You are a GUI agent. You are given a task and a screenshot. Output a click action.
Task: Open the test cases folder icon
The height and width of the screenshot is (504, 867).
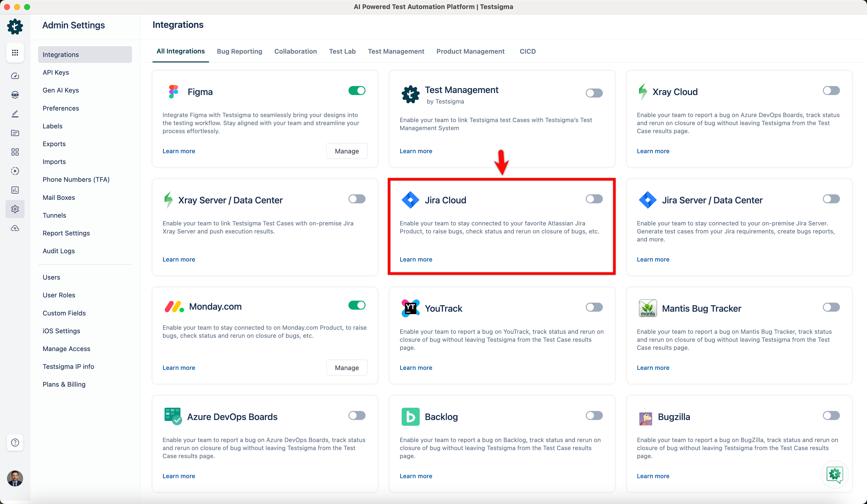[15, 133]
